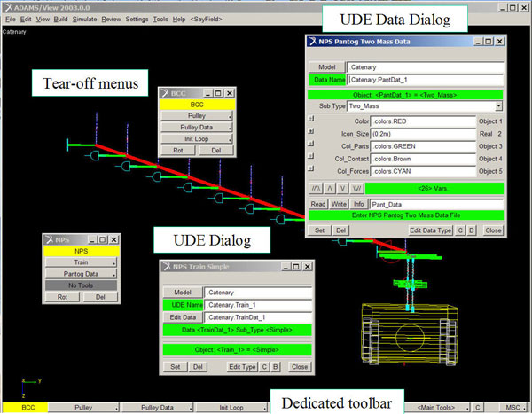Edit the Col_Parts field .colors.GREEN

[x=423, y=146]
